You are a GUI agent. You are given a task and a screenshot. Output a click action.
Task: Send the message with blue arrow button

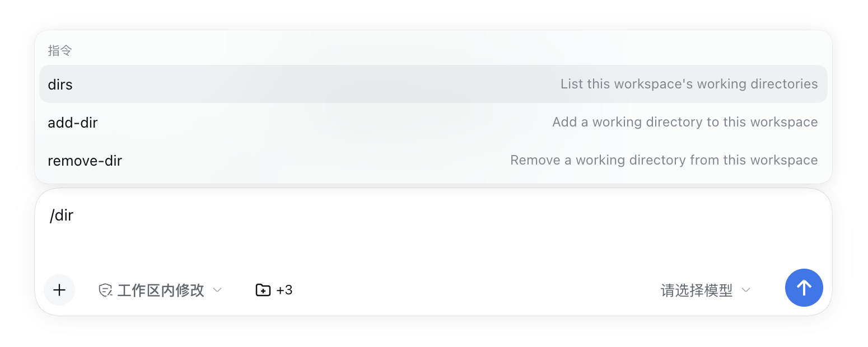point(804,288)
